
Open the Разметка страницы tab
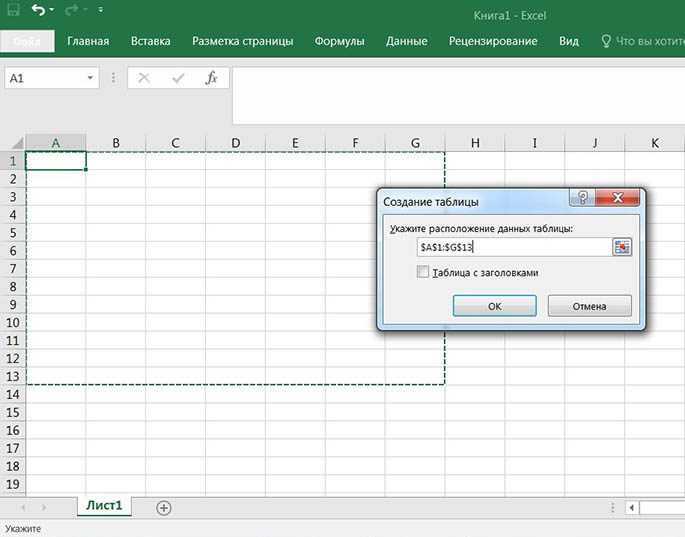[242, 41]
